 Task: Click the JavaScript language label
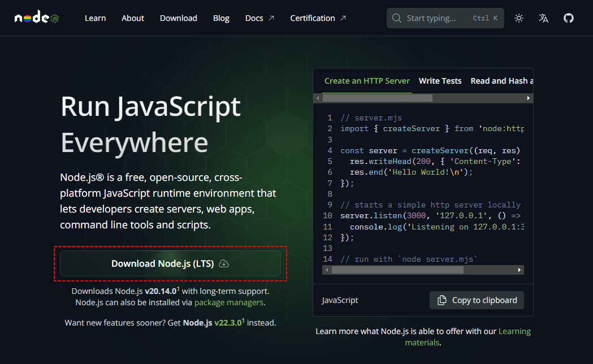click(340, 300)
